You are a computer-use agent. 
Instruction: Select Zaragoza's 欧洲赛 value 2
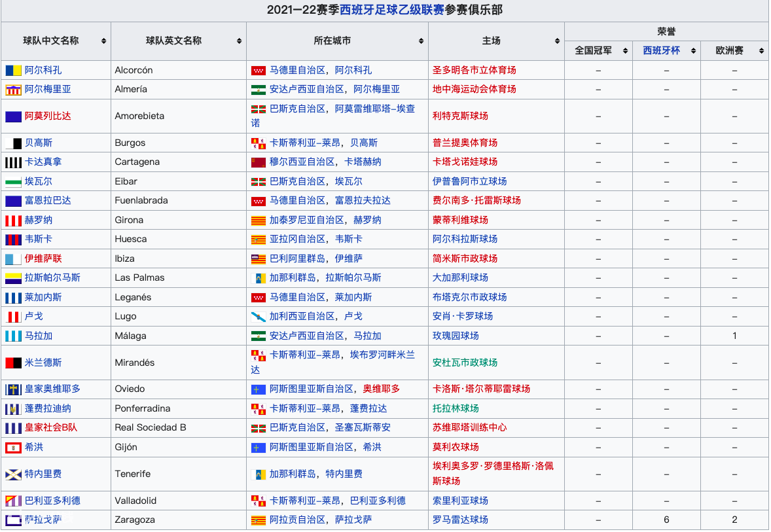click(x=734, y=520)
